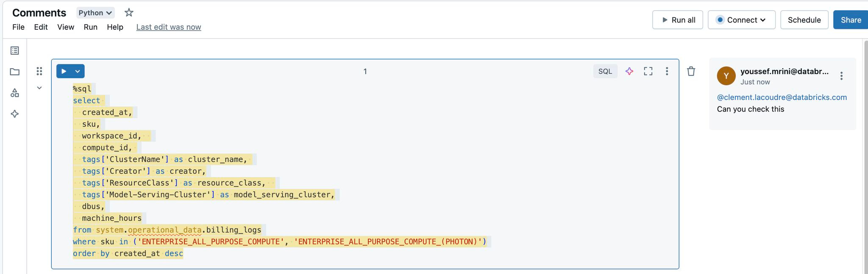Launch the cell Assistant sparkle icon

coord(629,71)
